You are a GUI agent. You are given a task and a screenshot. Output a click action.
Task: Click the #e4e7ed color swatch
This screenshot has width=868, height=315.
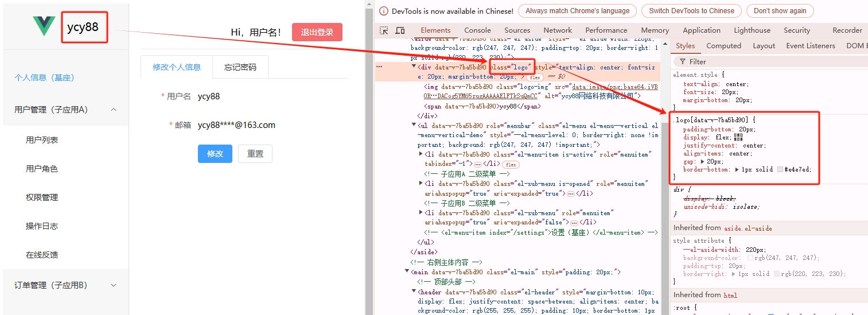(780, 170)
